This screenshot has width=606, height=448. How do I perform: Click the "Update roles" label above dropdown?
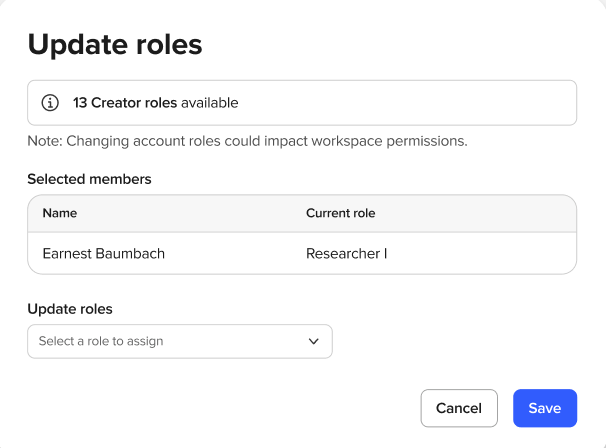pyautogui.click(x=70, y=309)
